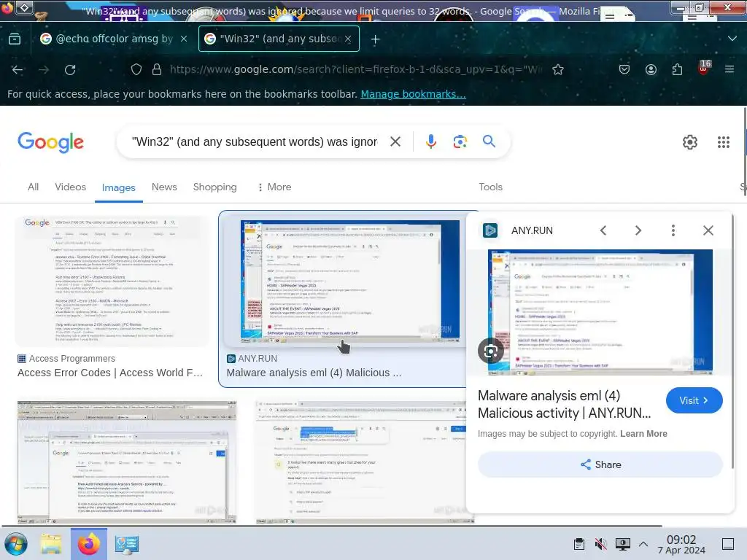Share this image result
Image resolution: width=747 pixels, height=560 pixels.
tap(600, 464)
